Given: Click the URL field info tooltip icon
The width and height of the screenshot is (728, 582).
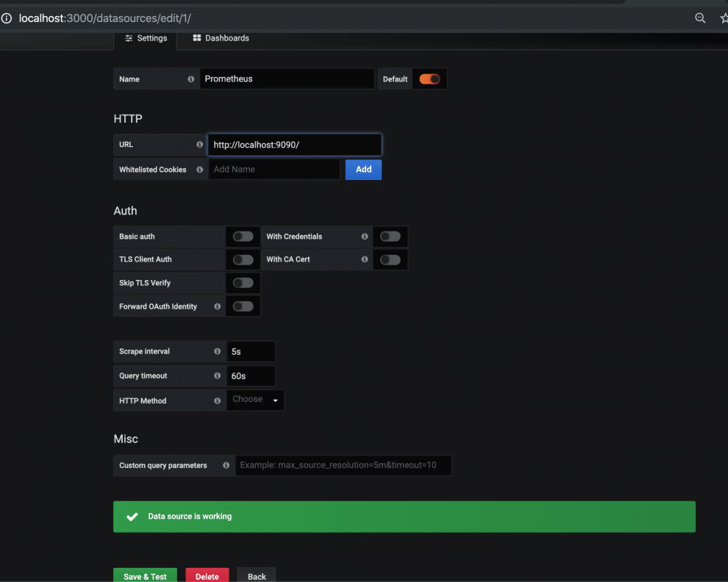Looking at the screenshot, I should [x=199, y=144].
